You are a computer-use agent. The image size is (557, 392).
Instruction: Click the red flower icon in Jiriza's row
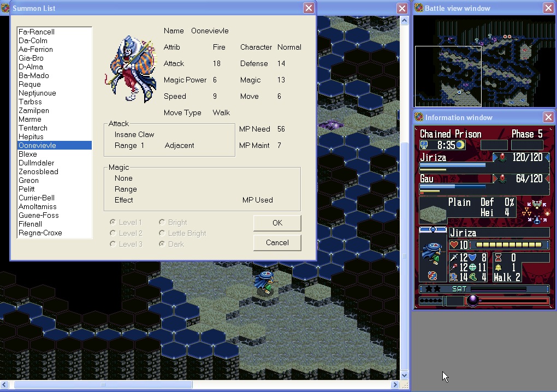coord(502,158)
